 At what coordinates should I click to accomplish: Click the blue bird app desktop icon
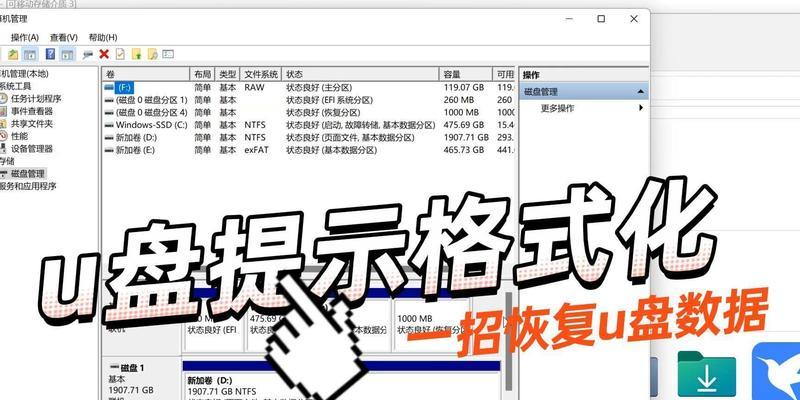click(x=776, y=371)
